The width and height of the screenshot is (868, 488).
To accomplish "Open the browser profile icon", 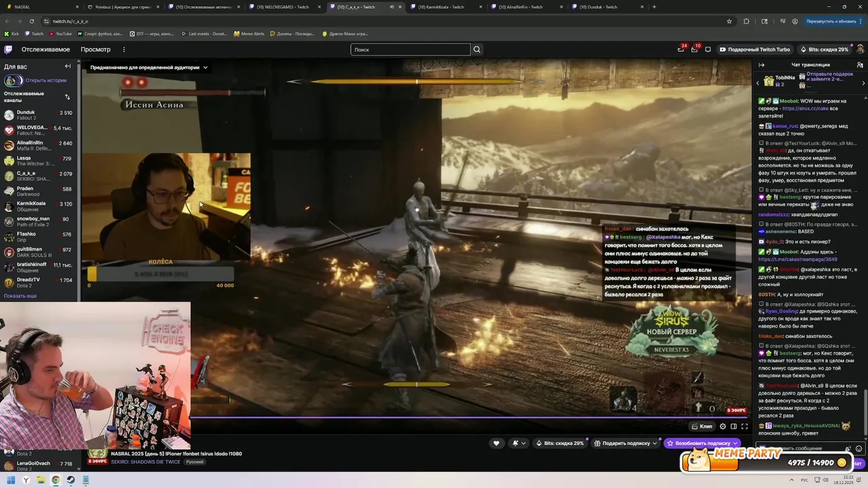I will (795, 21).
